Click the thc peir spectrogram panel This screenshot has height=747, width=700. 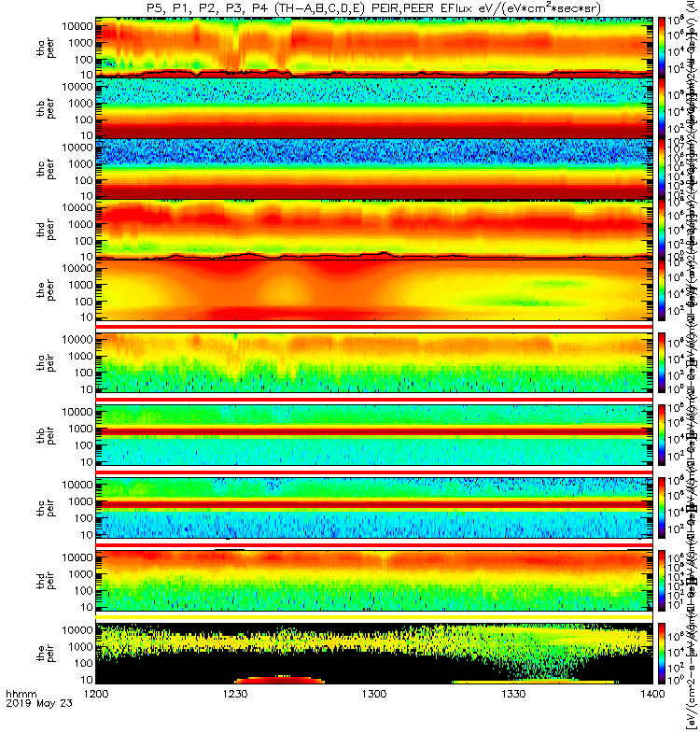click(374, 508)
